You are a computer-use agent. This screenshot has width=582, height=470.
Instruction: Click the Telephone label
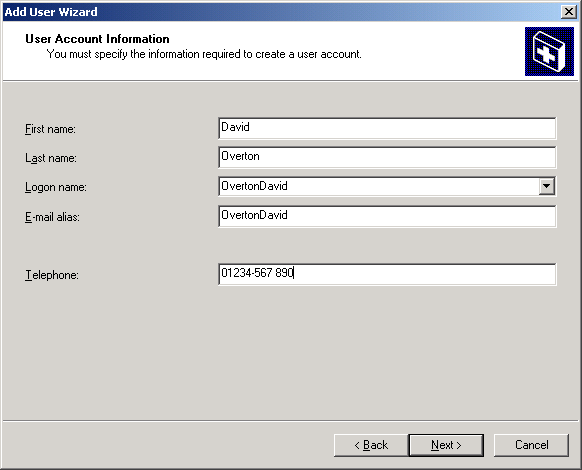(52, 275)
